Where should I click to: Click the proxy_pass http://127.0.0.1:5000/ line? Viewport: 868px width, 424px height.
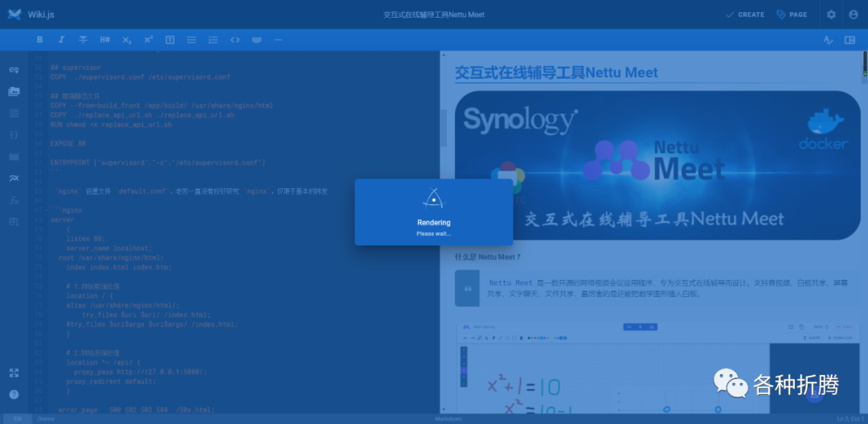pyautogui.click(x=141, y=372)
